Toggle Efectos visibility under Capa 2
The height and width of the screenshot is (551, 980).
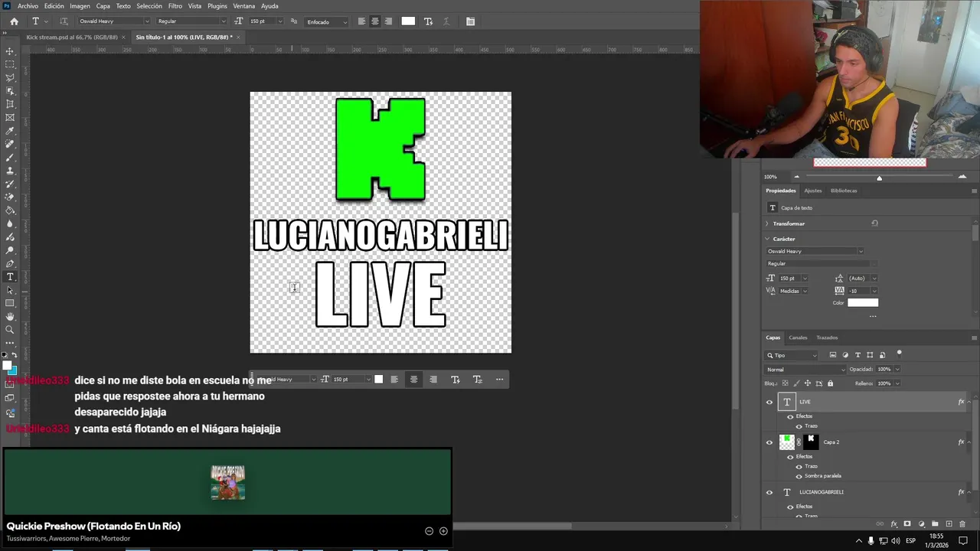790,457
